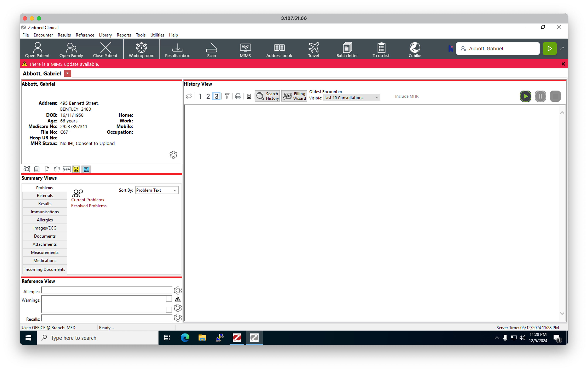Launch the Scan tool
The image size is (588, 371).
211,50
